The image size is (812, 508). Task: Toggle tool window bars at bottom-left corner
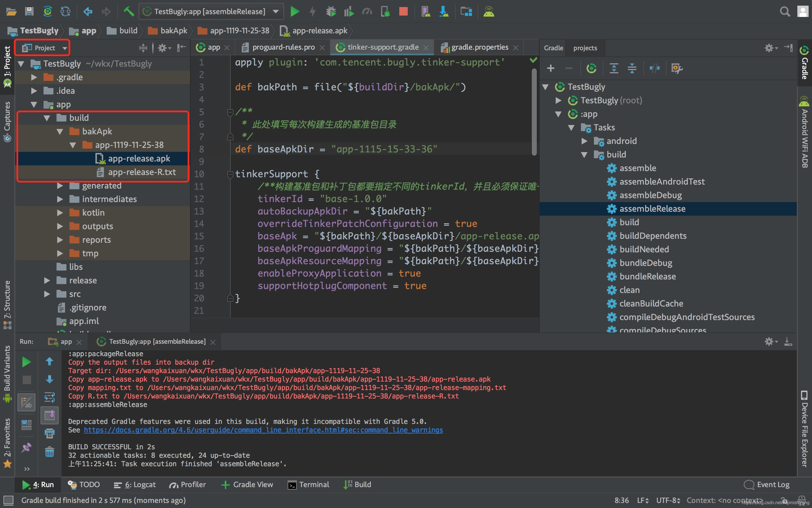point(8,500)
